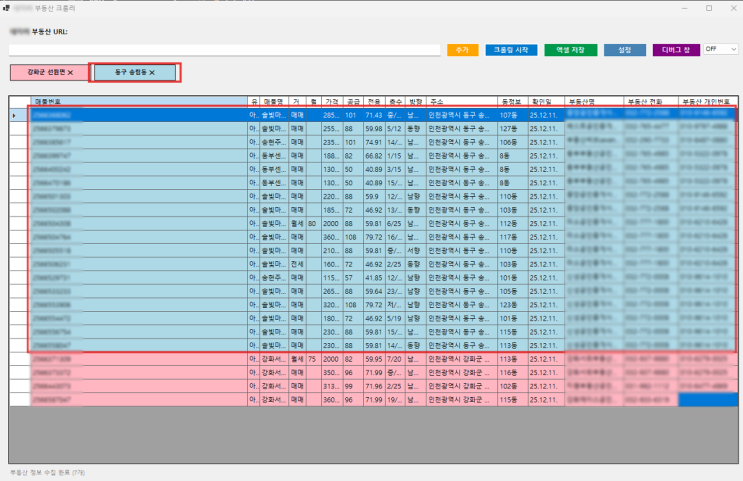Screen dimensions: 743x481
Task: Click the 102동 cell
Action: click(512, 386)
